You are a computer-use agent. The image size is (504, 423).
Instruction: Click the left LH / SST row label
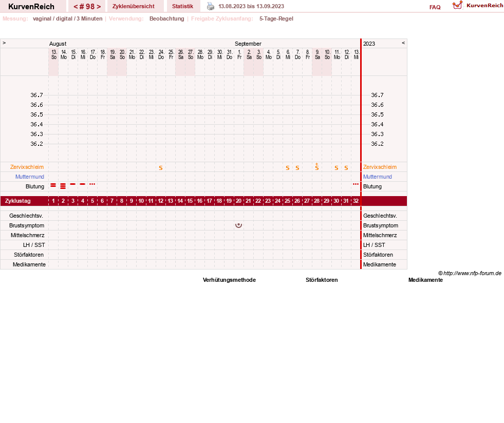tap(34, 245)
